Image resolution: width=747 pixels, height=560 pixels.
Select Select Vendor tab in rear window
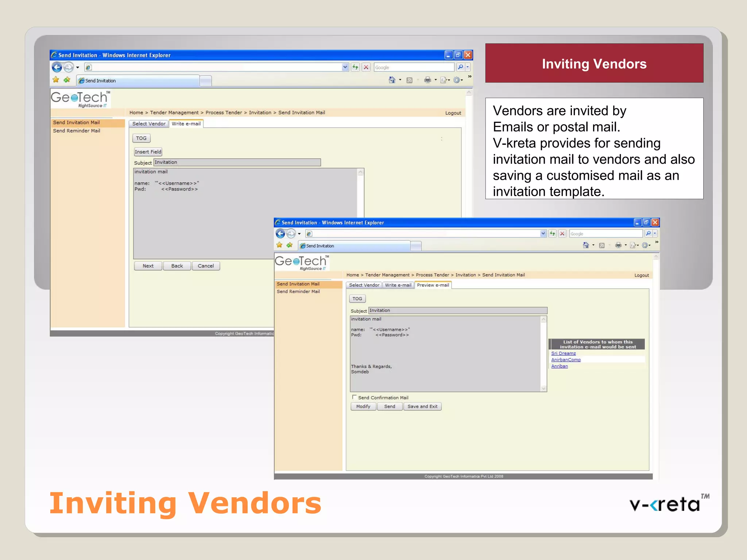click(149, 124)
